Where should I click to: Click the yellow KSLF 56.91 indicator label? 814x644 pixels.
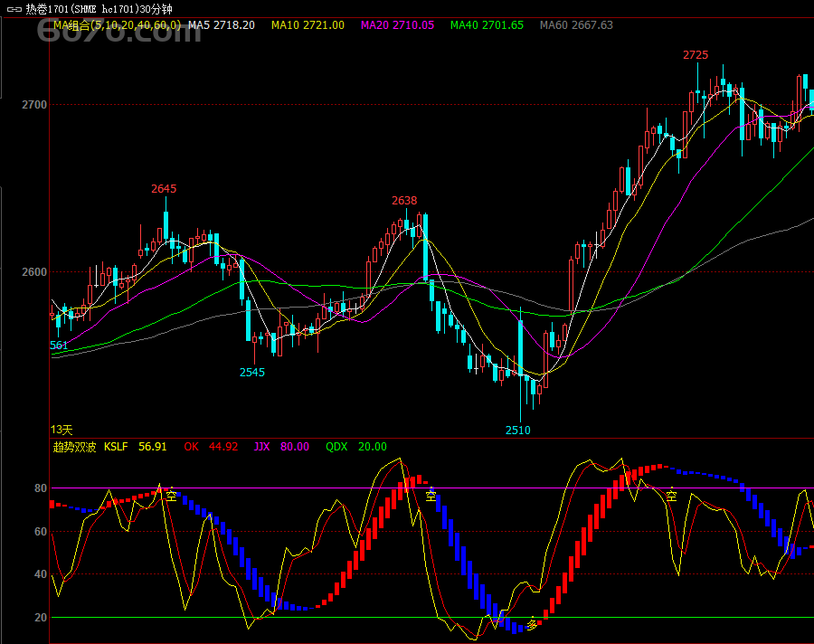(135, 447)
